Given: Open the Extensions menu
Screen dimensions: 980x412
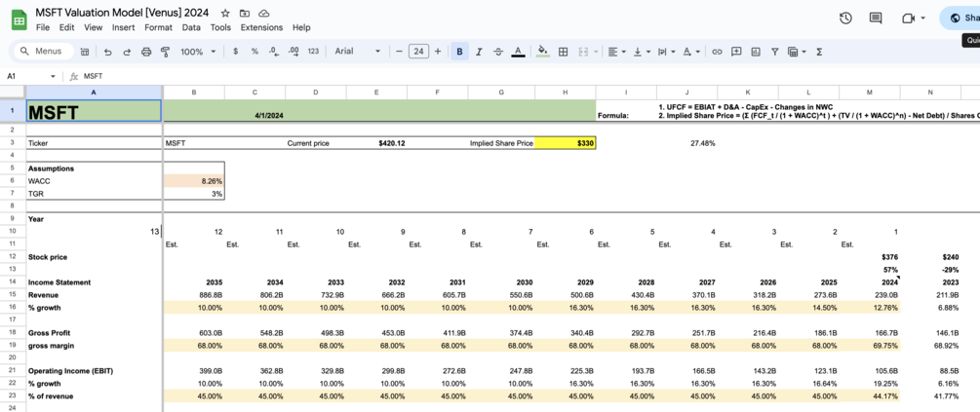Looking at the screenshot, I should 261,27.
